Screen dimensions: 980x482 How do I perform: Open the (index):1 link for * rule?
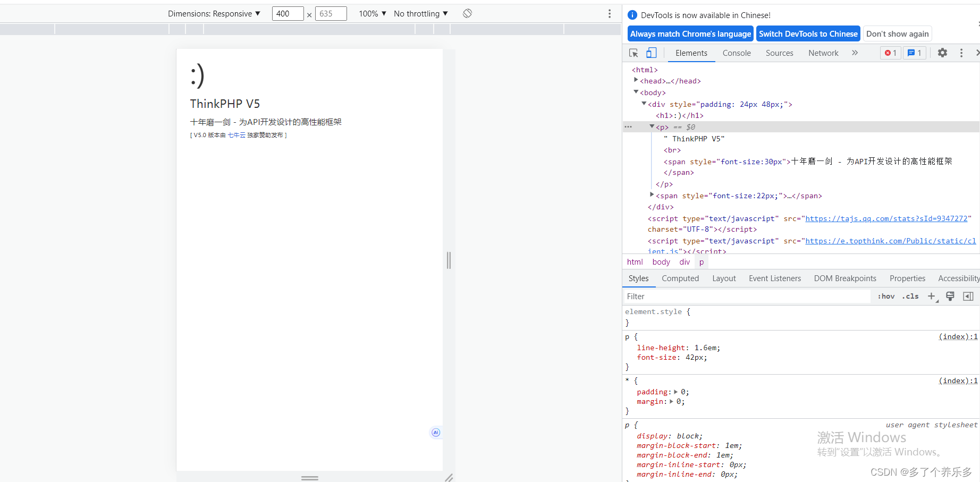pyautogui.click(x=958, y=380)
